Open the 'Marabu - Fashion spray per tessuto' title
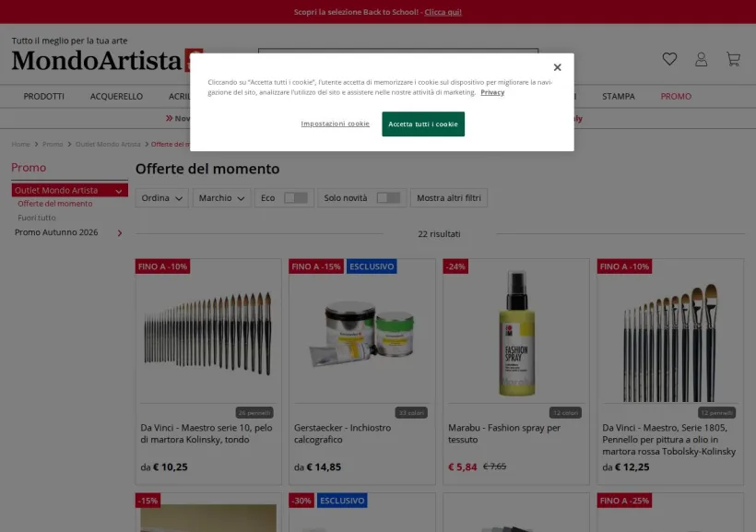The height and width of the screenshot is (532, 756). pyautogui.click(x=504, y=433)
